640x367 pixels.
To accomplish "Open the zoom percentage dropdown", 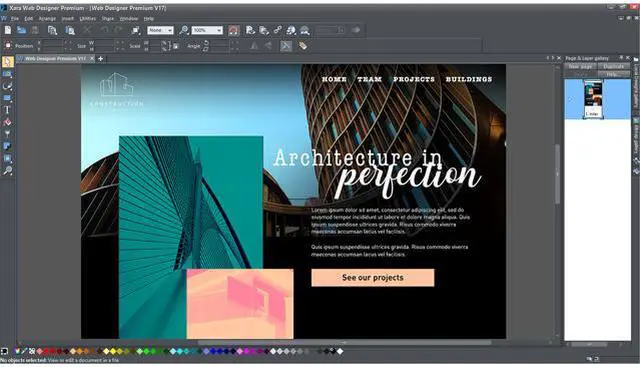I will (207, 30).
